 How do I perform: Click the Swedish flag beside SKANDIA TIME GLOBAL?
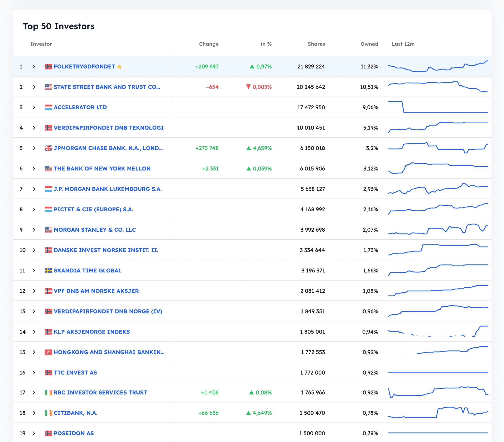(48, 271)
